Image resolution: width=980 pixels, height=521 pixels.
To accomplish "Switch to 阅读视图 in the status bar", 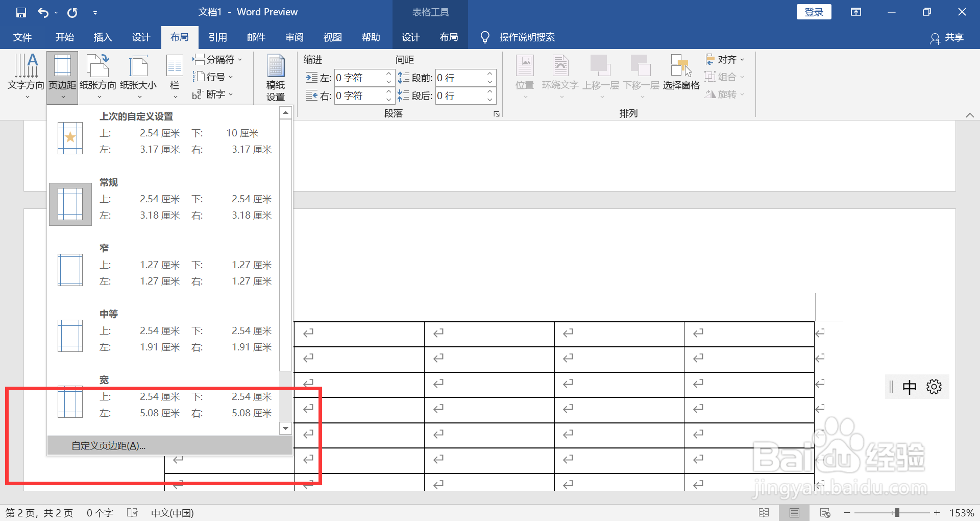I will 765,512.
